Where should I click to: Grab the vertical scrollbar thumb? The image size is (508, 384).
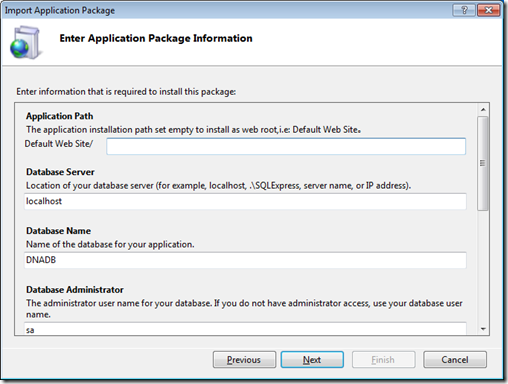(x=482, y=163)
